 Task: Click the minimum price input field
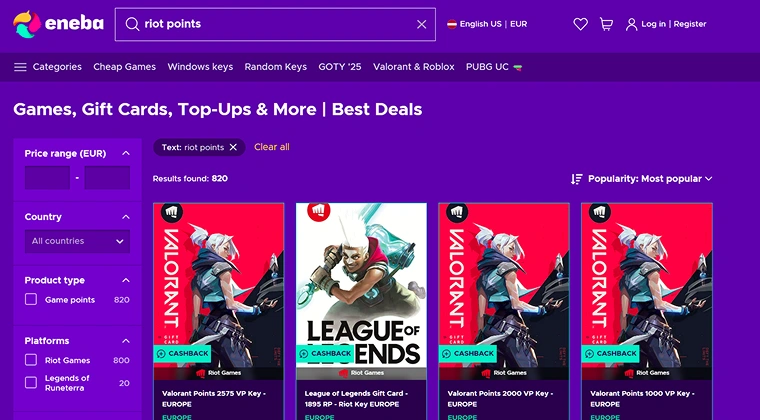tap(48, 178)
